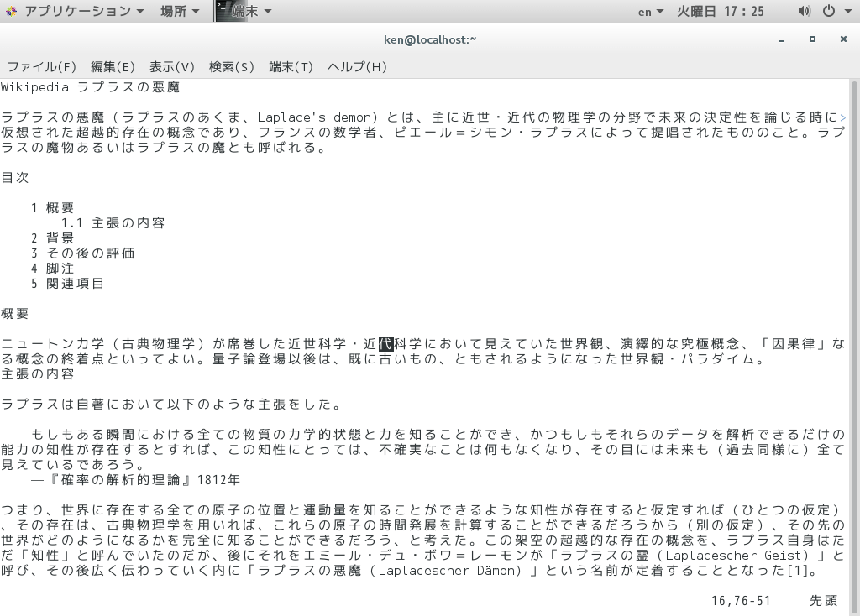Click the ken@localhost:~ title bar
This screenshot has width=860, height=616.
click(430, 39)
